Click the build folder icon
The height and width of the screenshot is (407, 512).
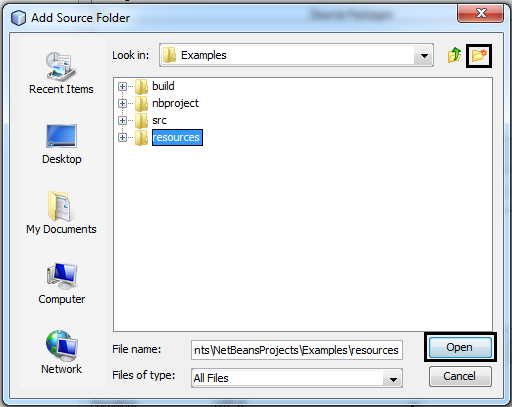141,86
